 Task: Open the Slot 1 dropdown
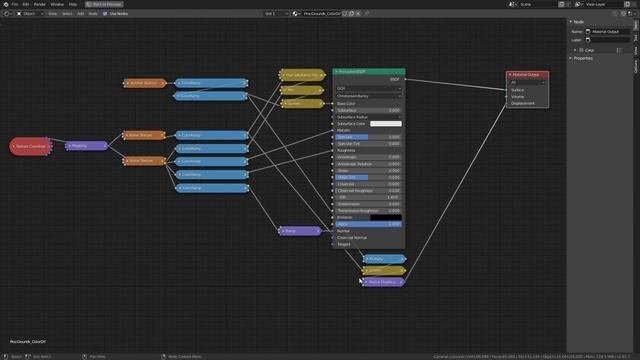coord(276,13)
